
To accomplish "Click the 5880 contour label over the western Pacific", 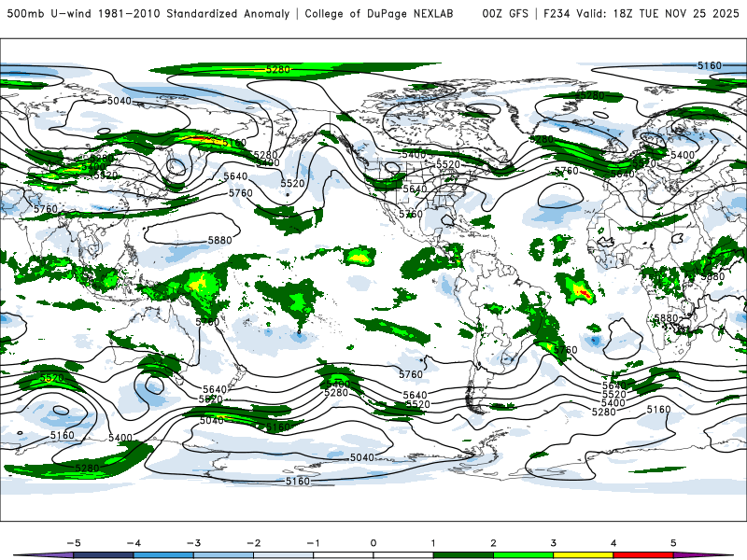I will 219,241.
